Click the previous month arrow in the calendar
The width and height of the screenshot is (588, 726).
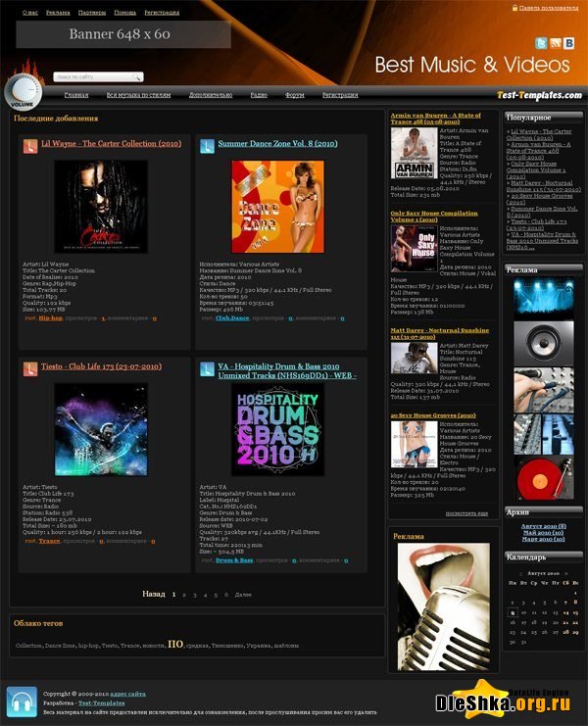520,573
